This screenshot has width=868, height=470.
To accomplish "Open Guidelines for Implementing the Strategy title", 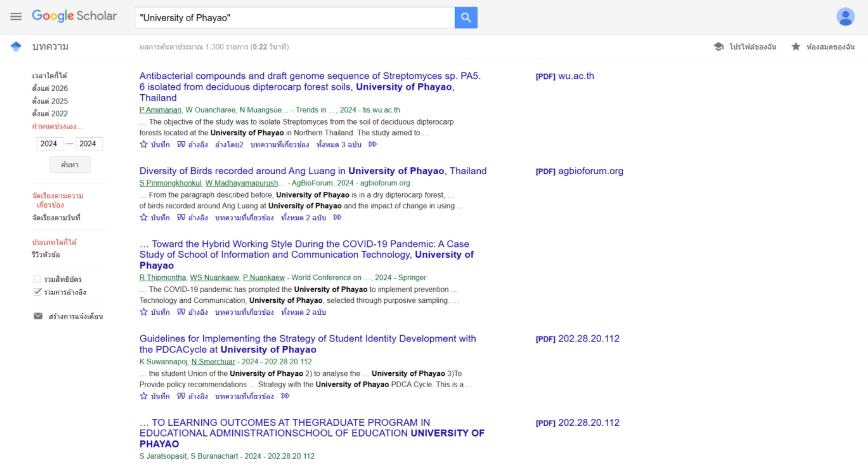I will click(x=308, y=344).
